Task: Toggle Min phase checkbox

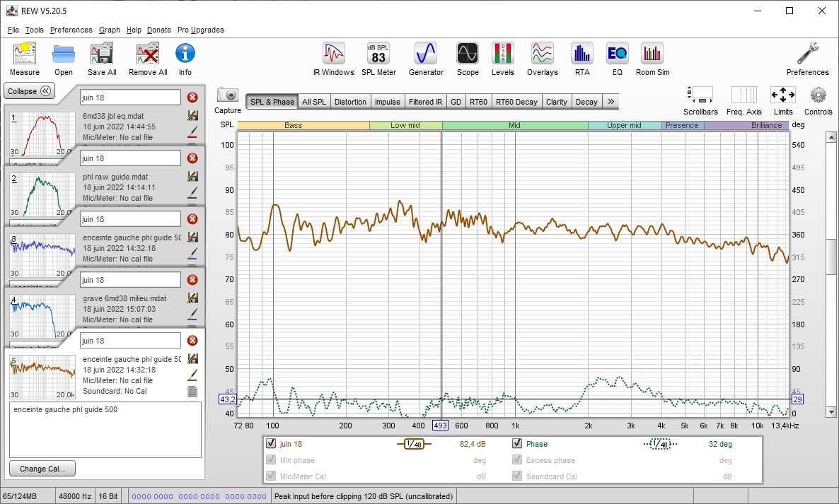Action: pyautogui.click(x=271, y=459)
